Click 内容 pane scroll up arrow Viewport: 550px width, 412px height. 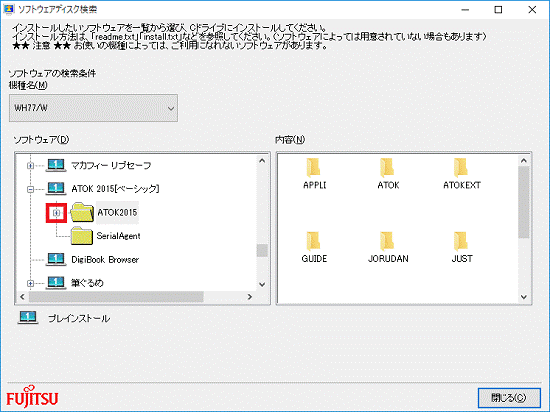pos(524,161)
